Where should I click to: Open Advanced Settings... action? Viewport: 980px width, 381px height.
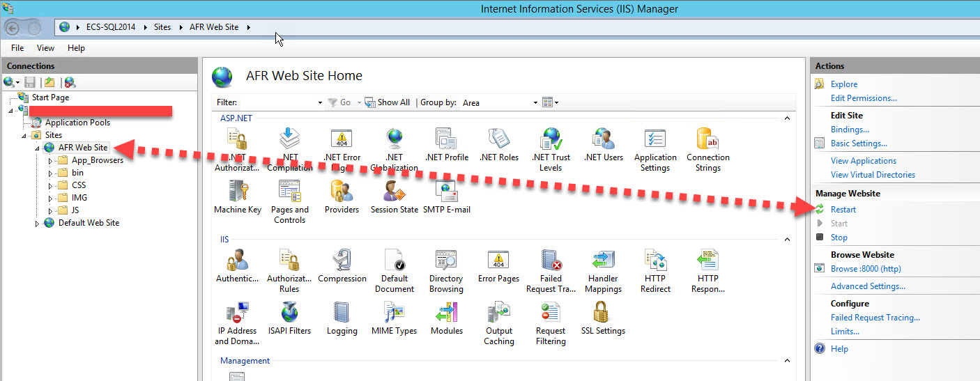pos(868,286)
